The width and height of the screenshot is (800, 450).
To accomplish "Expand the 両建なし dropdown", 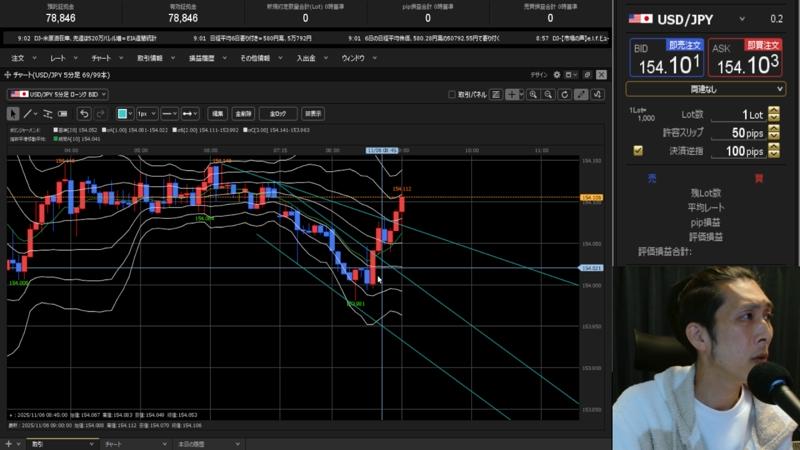I will tap(706, 89).
